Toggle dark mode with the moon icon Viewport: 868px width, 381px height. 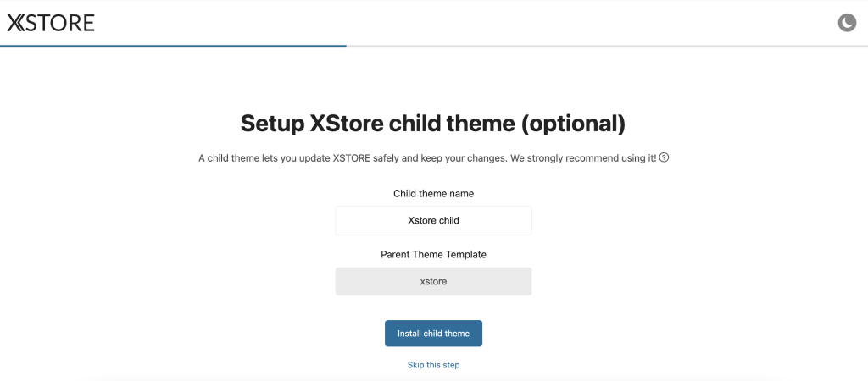click(847, 23)
